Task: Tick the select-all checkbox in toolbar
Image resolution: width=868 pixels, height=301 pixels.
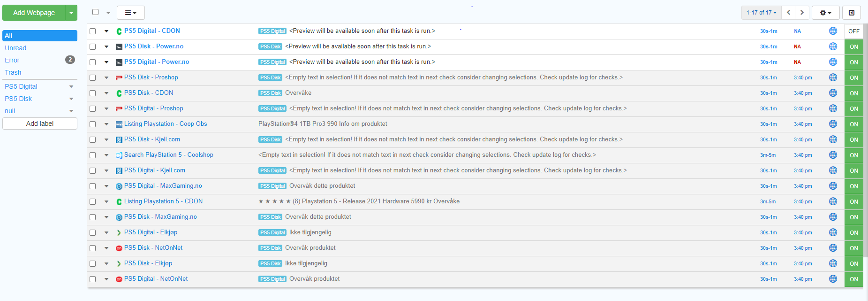Action: [x=96, y=12]
